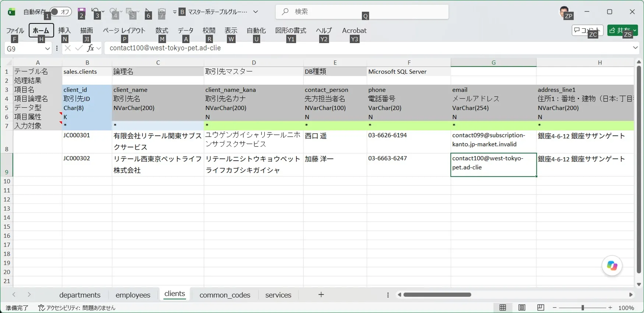Add a new sheet with the plus icon

[321, 295]
